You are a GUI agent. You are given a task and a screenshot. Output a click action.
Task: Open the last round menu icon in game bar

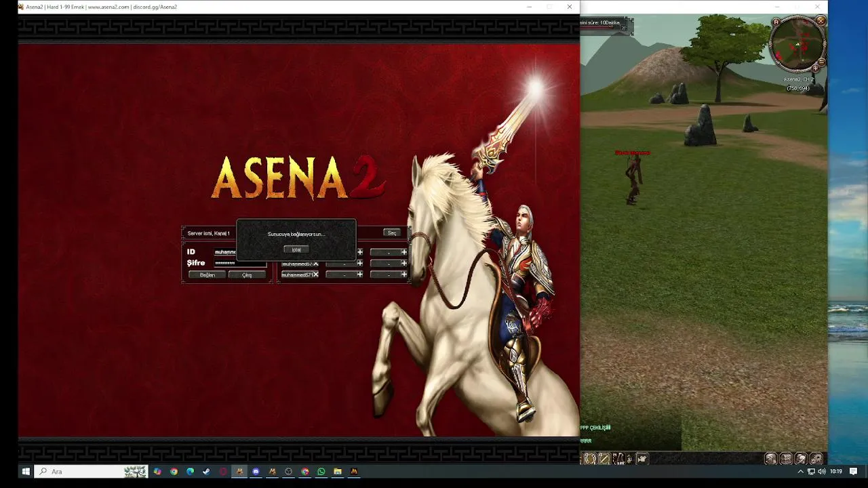[816, 459]
